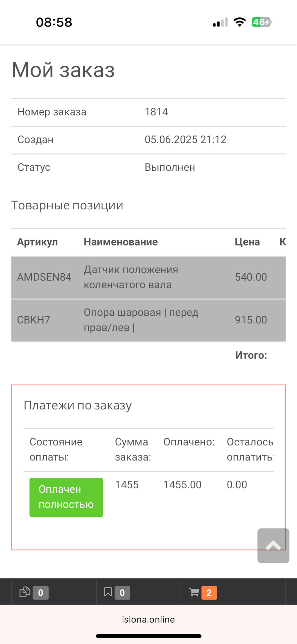Select the CBKH7 ball joint row

(x=148, y=320)
